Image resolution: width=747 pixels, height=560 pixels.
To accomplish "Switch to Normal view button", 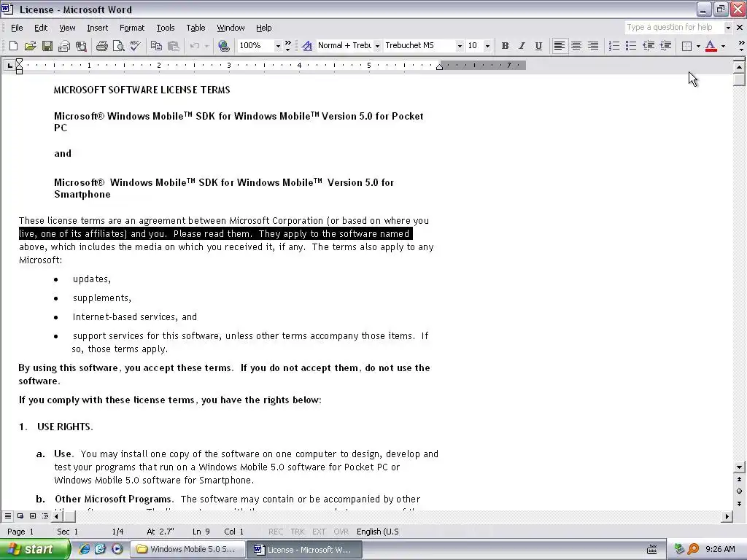I will (x=8, y=516).
